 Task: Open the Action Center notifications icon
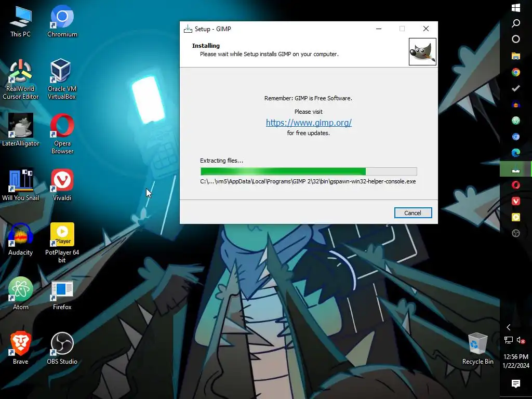click(516, 384)
